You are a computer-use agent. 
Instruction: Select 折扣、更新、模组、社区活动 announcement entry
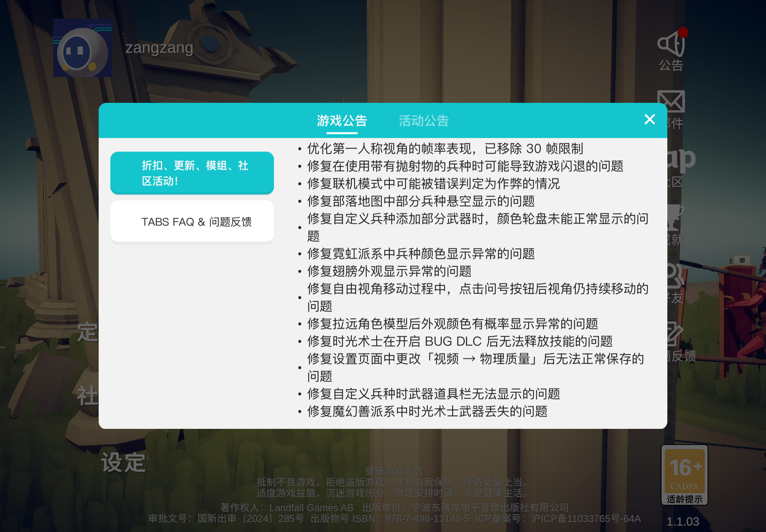[x=192, y=173]
